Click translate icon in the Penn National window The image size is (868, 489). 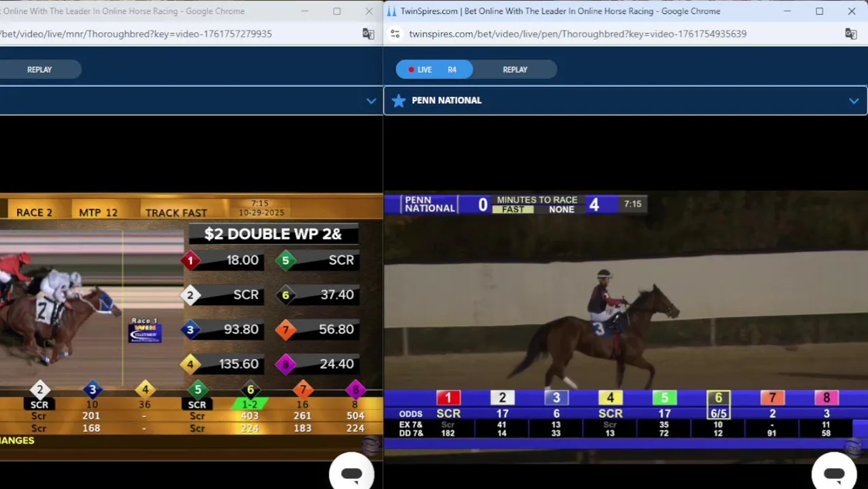[x=851, y=33]
